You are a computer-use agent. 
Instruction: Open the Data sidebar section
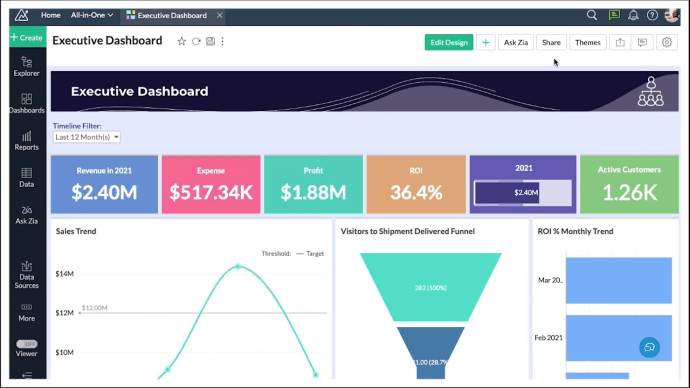coord(26,178)
